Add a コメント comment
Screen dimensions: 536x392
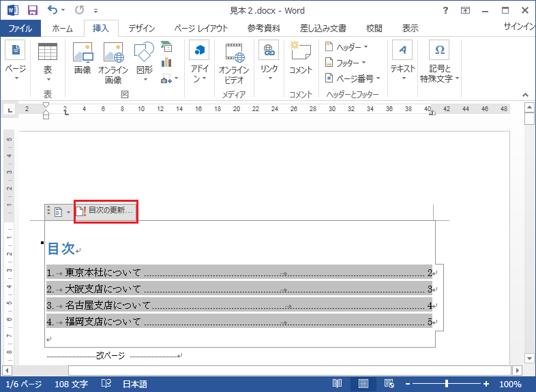(301, 59)
